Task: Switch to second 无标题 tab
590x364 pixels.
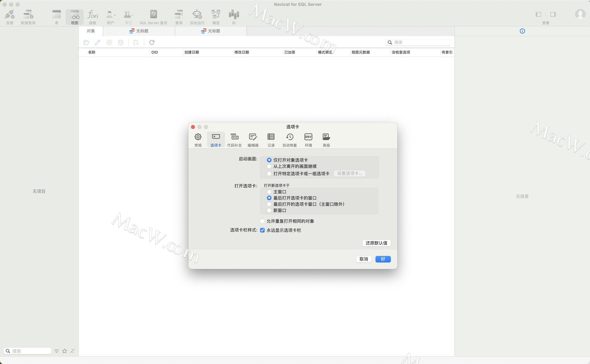Action: point(211,31)
